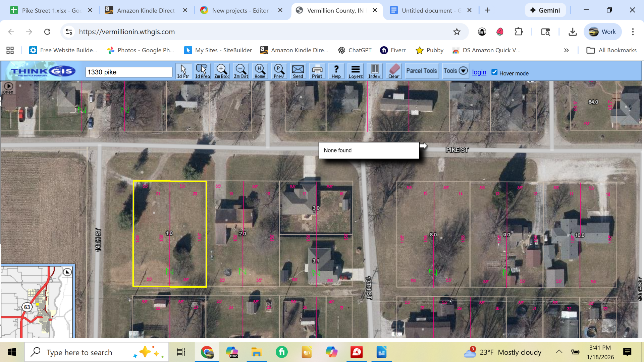Click the address search field
644x362 pixels.
[129, 72]
